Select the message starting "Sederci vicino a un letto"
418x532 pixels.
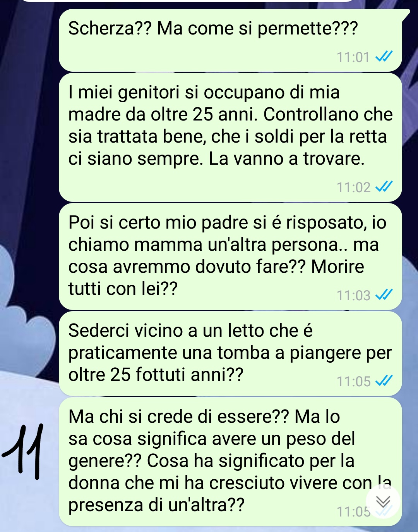pos(231,353)
